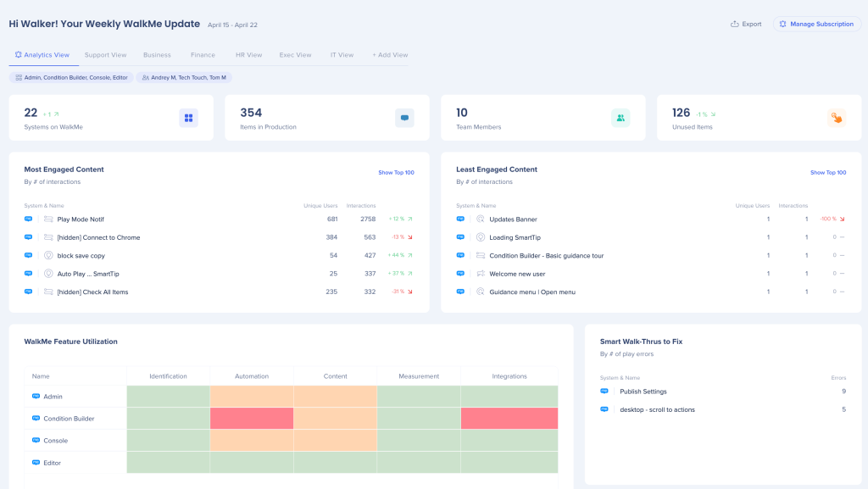This screenshot has height=489, width=868.
Task: Click the Systems on WalkMe grid icon
Action: (188, 118)
